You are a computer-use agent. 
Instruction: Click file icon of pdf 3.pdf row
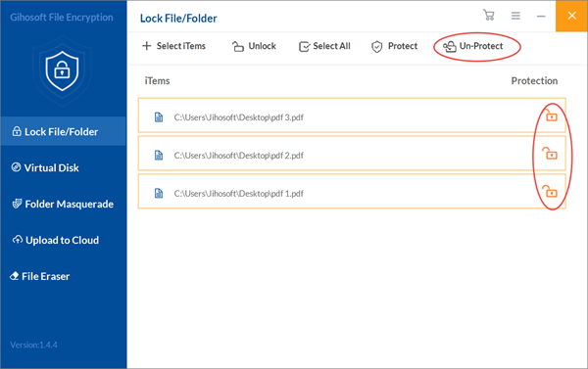tap(159, 117)
